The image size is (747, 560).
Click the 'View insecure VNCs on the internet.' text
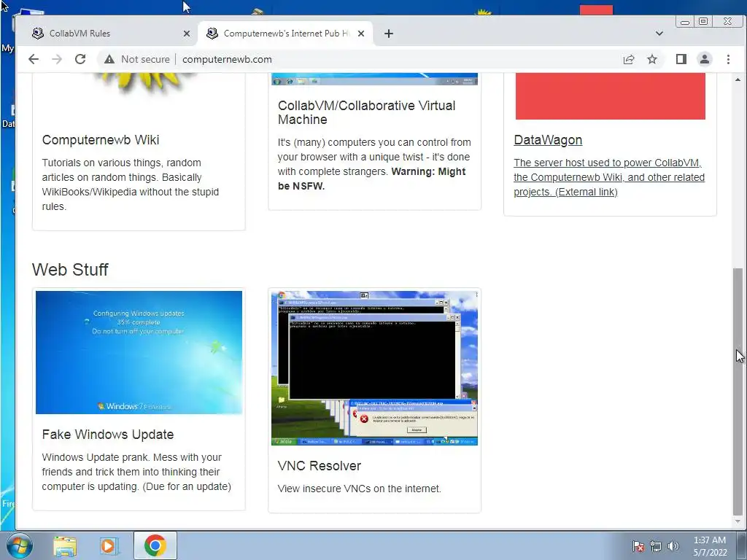point(359,489)
